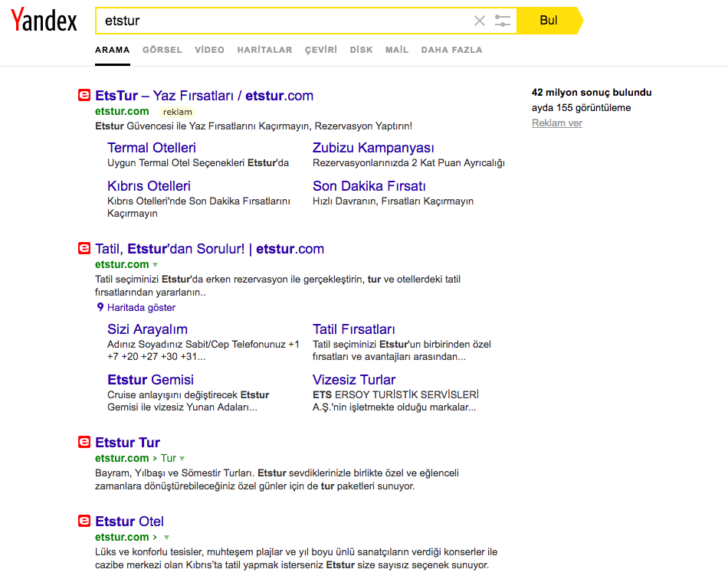Viewport: 728px width, 579px height.
Task: Click the favicon beside Tatil, Etstur'dan Sorulur result
Action: click(x=84, y=248)
